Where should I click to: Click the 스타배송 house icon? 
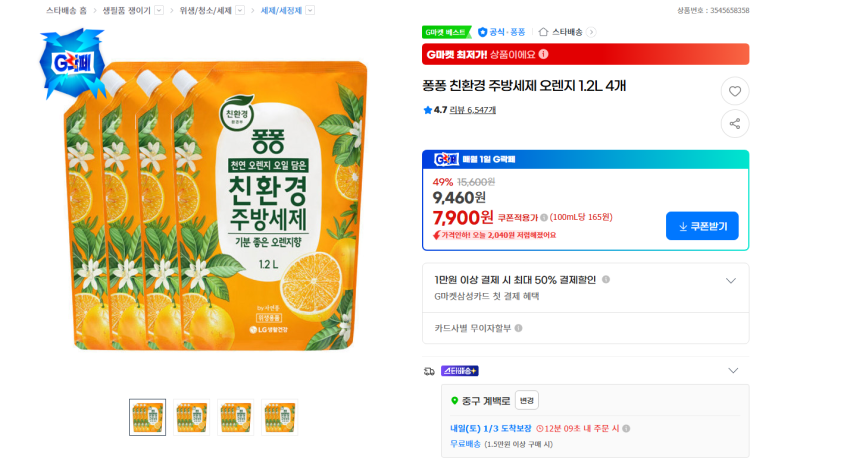[544, 32]
